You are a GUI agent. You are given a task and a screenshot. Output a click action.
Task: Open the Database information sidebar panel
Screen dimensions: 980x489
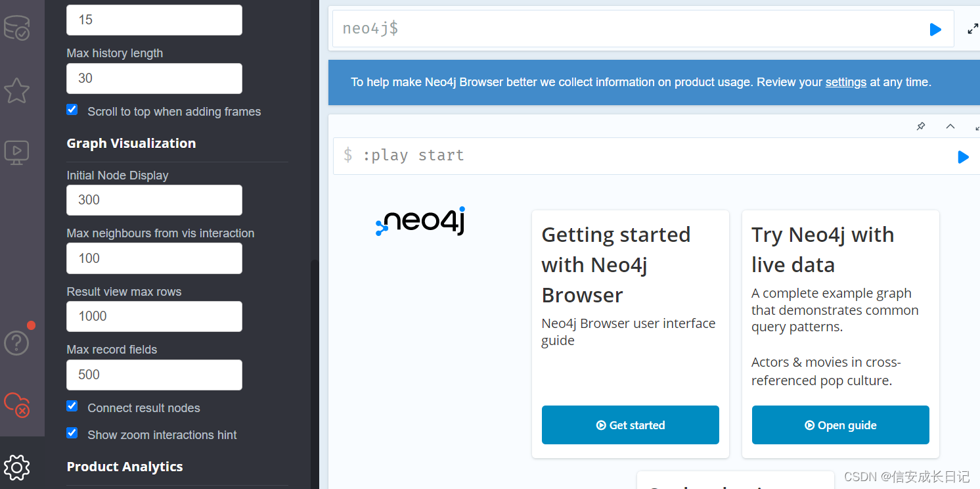16,29
